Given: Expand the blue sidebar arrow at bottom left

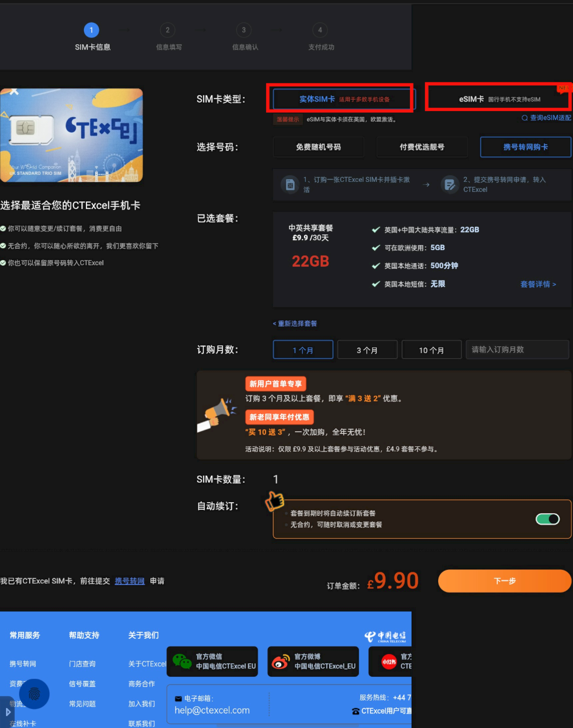Looking at the screenshot, I should [x=8, y=712].
